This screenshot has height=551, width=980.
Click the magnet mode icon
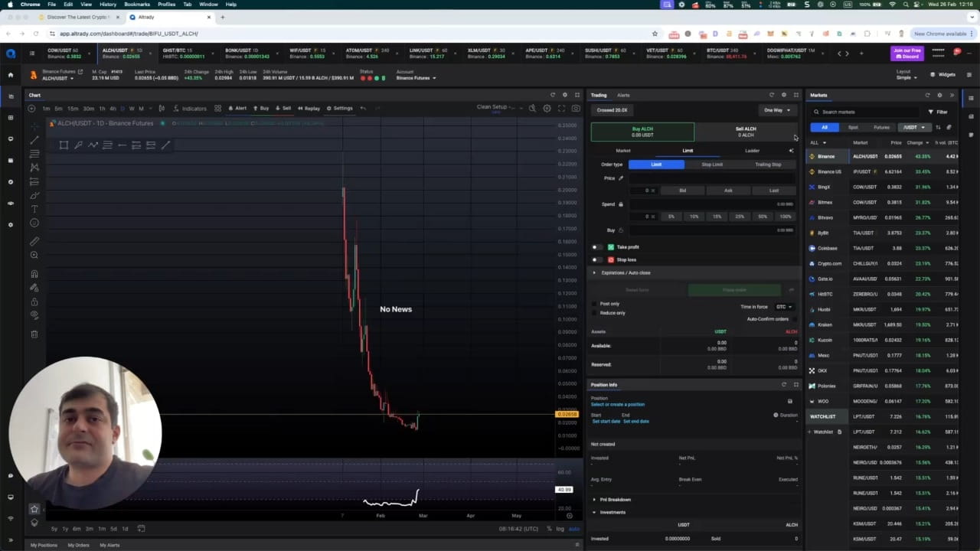pyautogui.click(x=34, y=274)
